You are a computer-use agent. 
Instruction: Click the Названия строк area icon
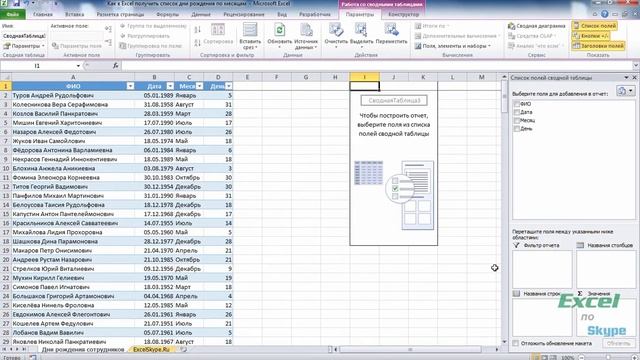[516, 293]
